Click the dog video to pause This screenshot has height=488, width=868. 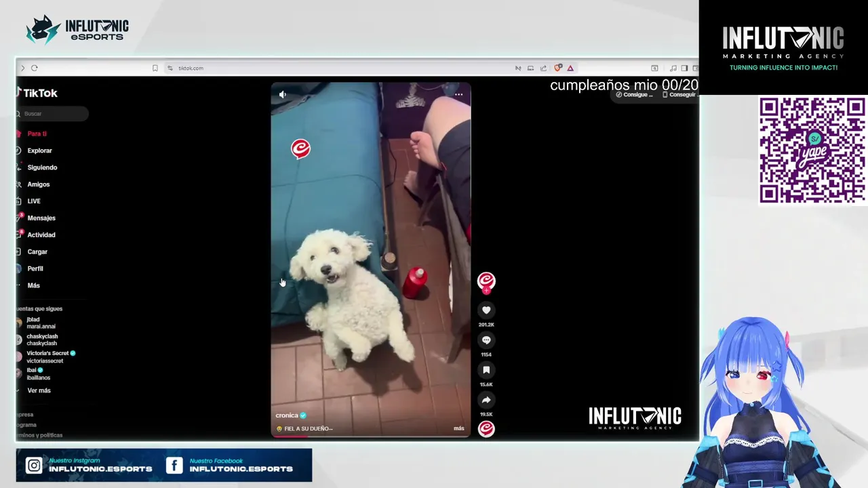click(370, 260)
